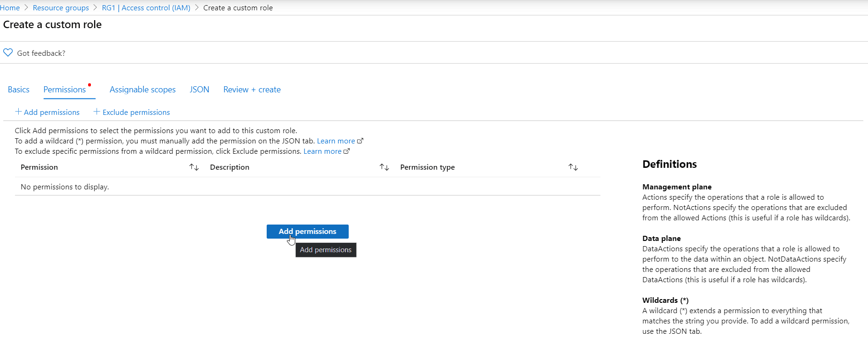This screenshot has height=338, width=868.
Task: Click external link icon after wildcard Learn more
Action: click(x=360, y=141)
